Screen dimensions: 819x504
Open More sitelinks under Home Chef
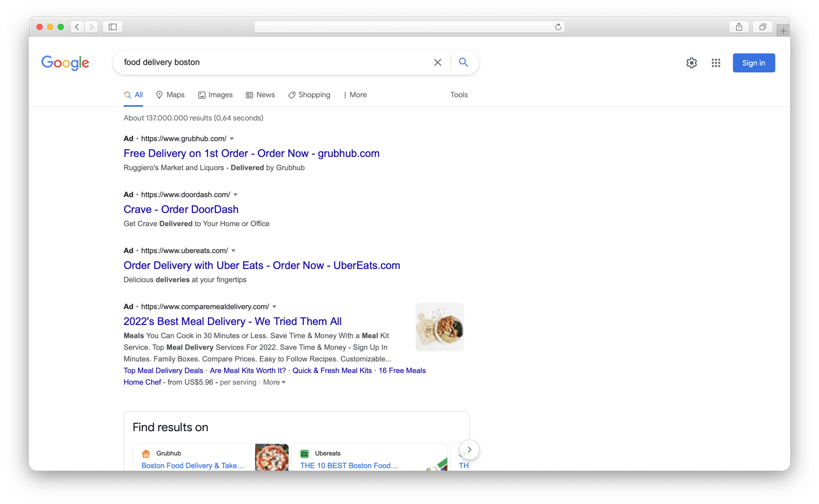[x=274, y=382]
